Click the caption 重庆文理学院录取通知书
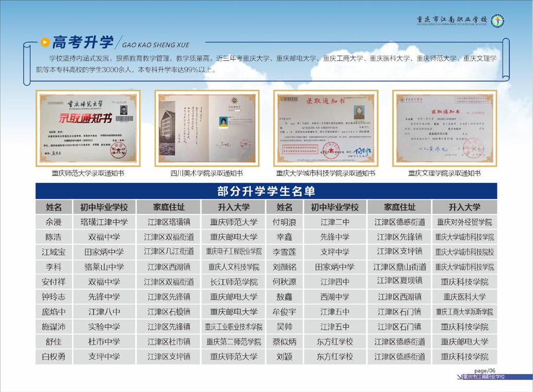Image resolution: width=533 pixels, height=392 pixels. 444,174
